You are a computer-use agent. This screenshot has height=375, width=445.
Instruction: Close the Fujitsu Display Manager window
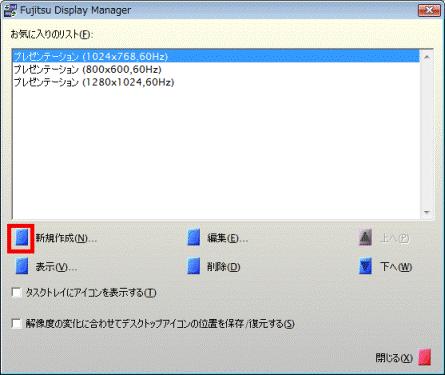(x=429, y=10)
